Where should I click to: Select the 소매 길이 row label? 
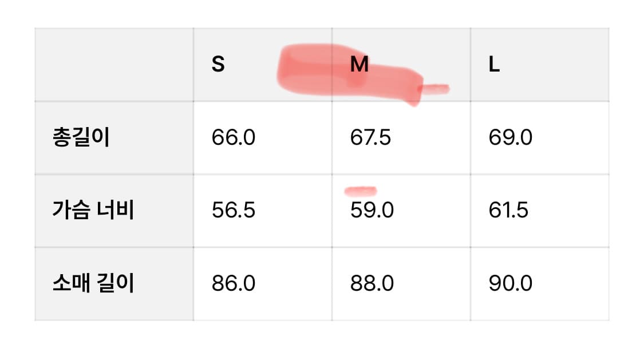click(93, 283)
